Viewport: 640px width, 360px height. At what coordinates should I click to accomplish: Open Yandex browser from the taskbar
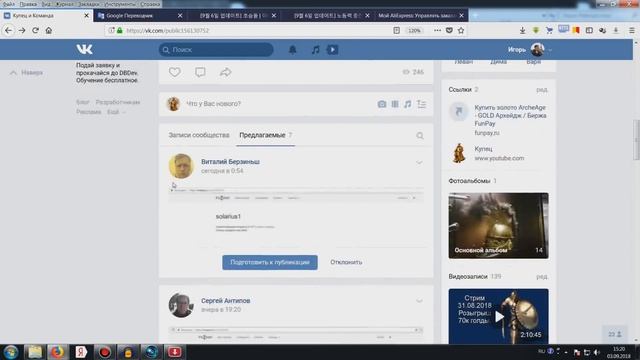pyautogui.click(x=81, y=352)
